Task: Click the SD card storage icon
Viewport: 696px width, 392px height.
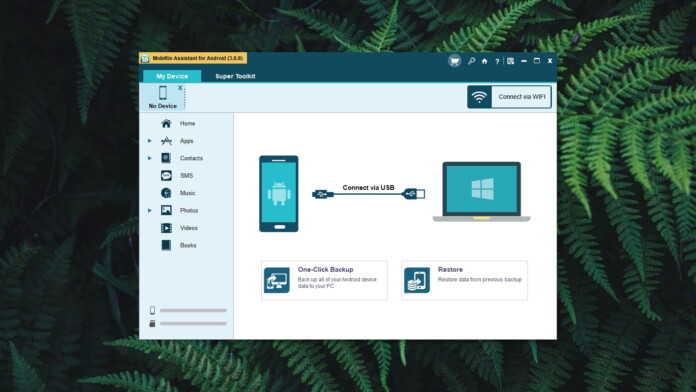Action: click(x=152, y=323)
